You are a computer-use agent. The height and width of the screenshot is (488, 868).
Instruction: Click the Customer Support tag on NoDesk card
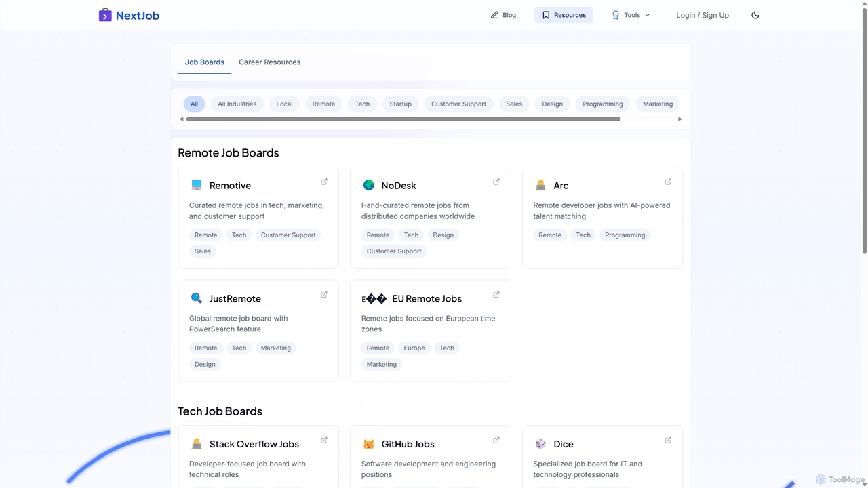(394, 251)
